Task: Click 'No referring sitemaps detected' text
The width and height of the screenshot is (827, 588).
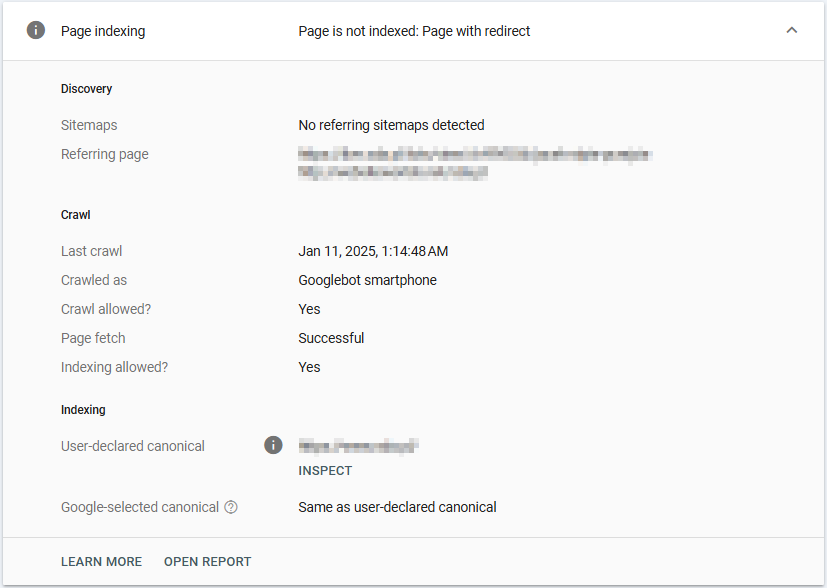Action: pyautogui.click(x=391, y=125)
